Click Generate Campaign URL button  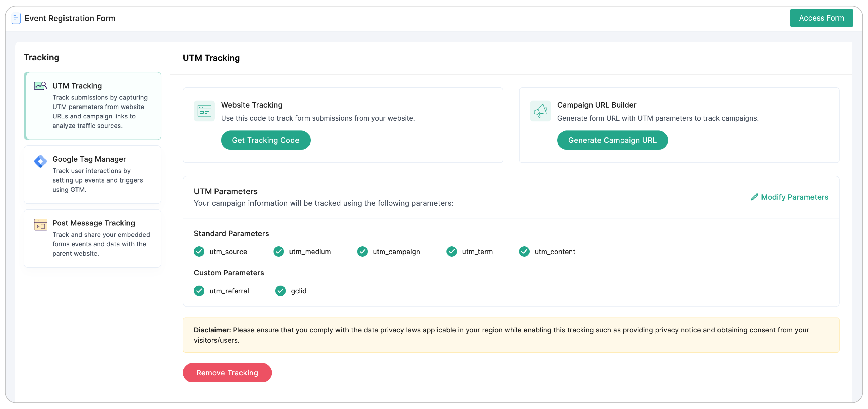pos(613,140)
